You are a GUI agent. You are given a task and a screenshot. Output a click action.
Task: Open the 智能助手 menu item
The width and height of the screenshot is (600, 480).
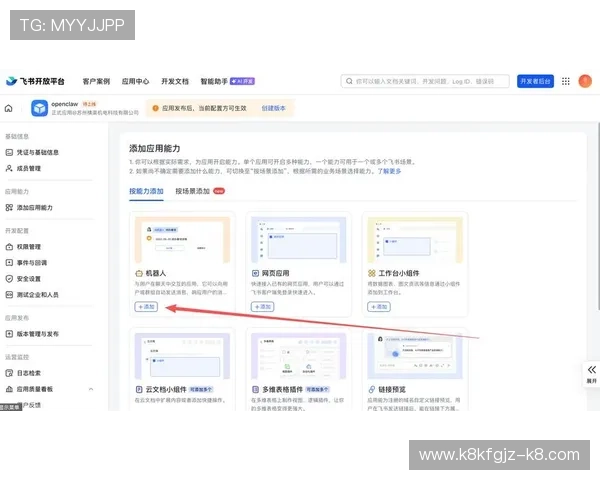tap(214, 81)
